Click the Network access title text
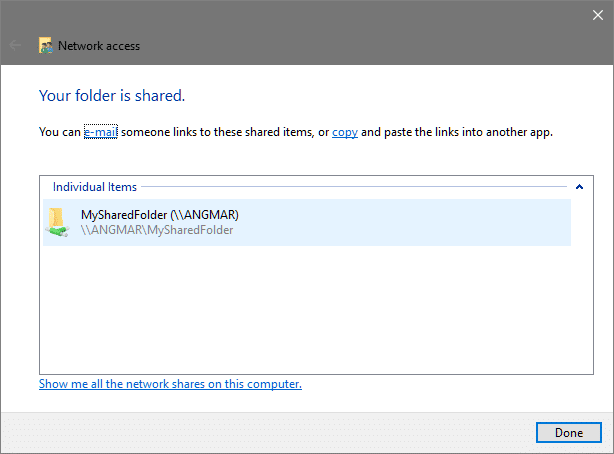The height and width of the screenshot is (454, 614). 99,46
